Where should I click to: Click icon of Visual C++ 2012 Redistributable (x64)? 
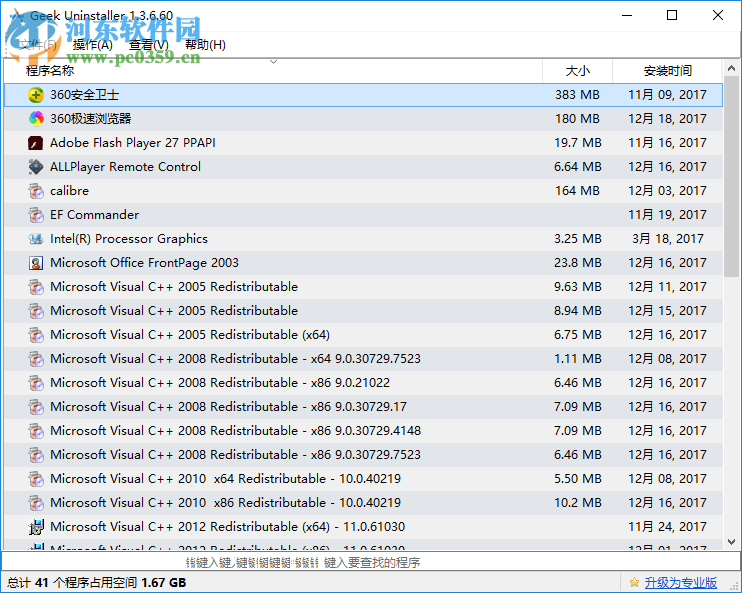click(x=36, y=527)
